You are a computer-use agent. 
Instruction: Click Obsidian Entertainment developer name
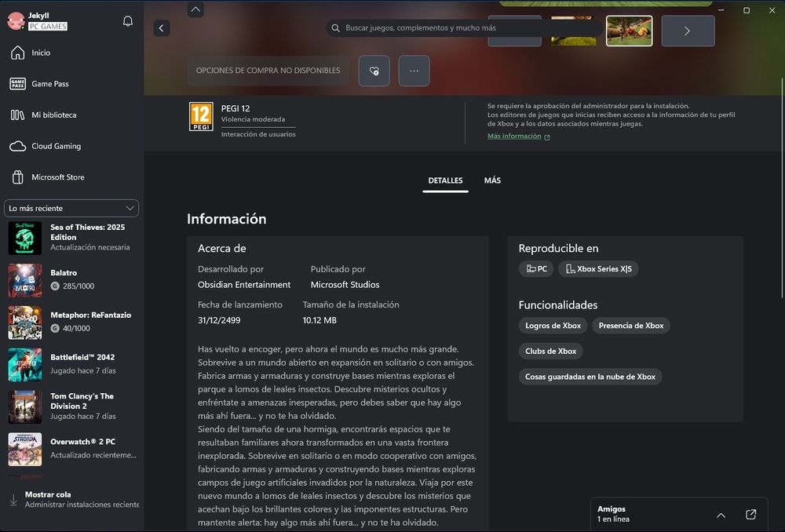click(244, 285)
